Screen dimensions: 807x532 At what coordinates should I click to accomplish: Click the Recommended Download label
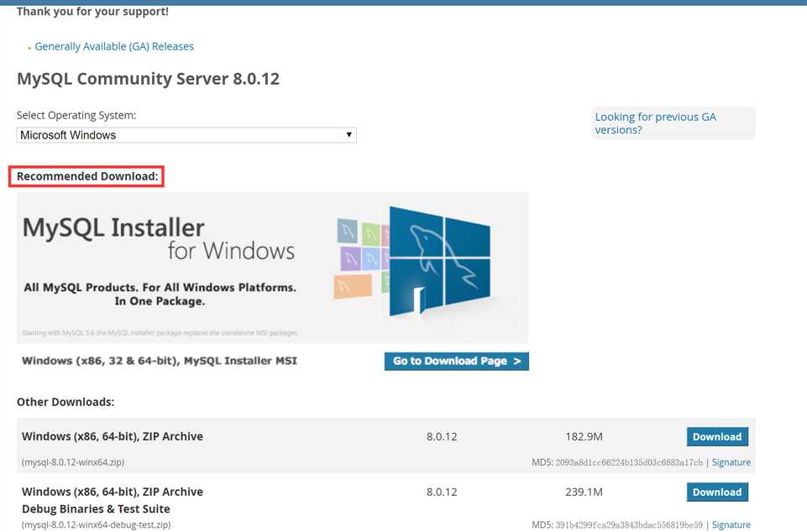click(87, 176)
